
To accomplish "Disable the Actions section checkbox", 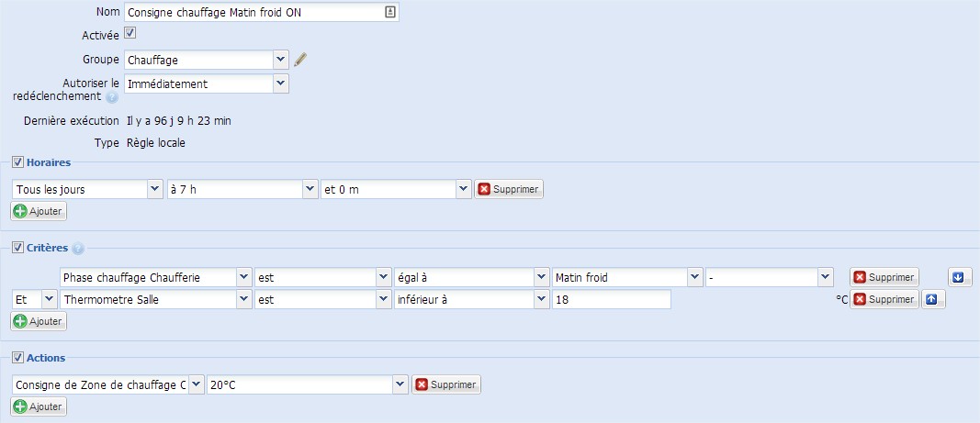I will pyautogui.click(x=17, y=358).
